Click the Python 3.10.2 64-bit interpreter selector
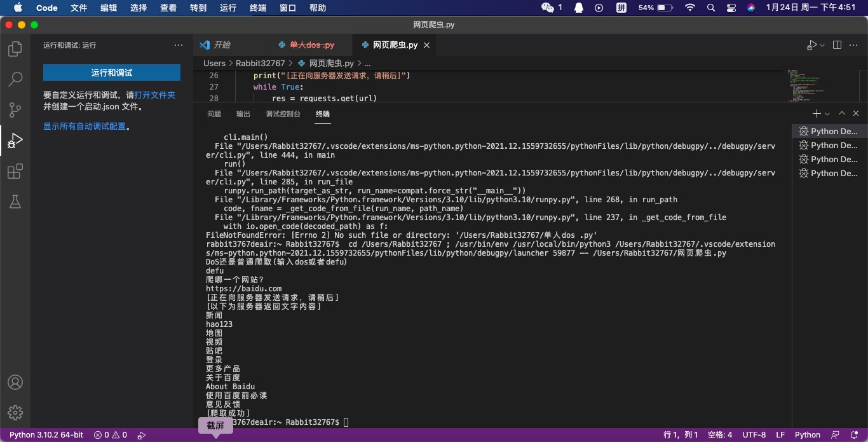The height and width of the screenshot is (442, 868). point(46,435)
